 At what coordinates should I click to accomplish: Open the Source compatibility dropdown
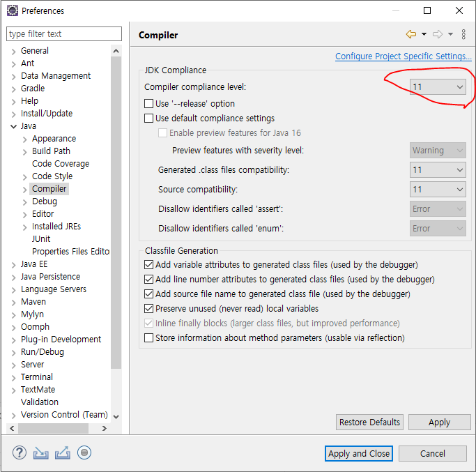click(438, 189)
